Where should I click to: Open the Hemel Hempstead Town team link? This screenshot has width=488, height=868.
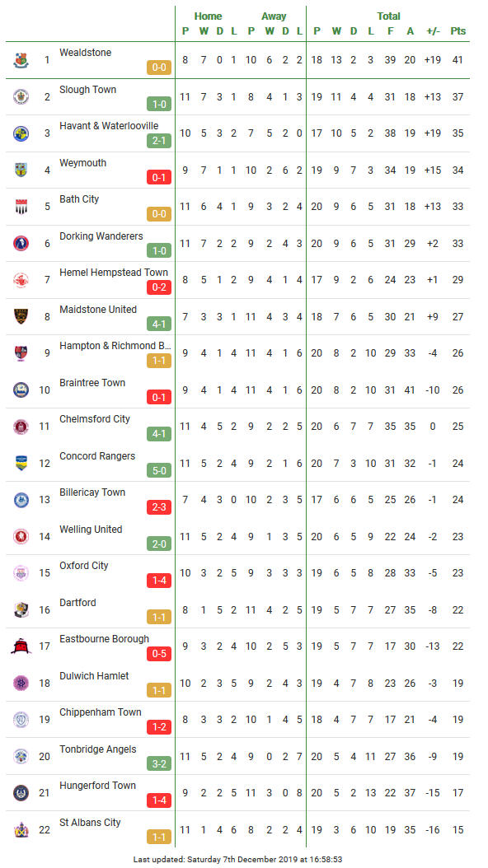(x=114, y=273)
